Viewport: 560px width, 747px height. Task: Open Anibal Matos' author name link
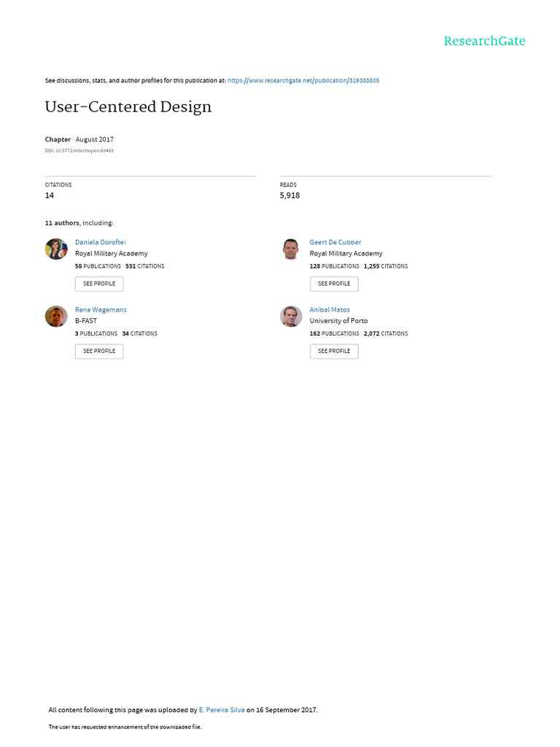pos(330,310)
